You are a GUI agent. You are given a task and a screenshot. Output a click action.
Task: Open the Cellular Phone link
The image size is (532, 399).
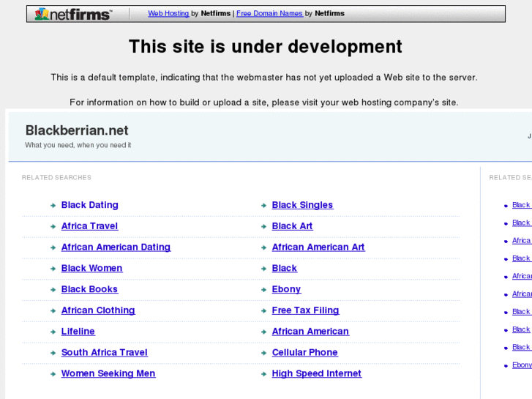tap(304, 352)
